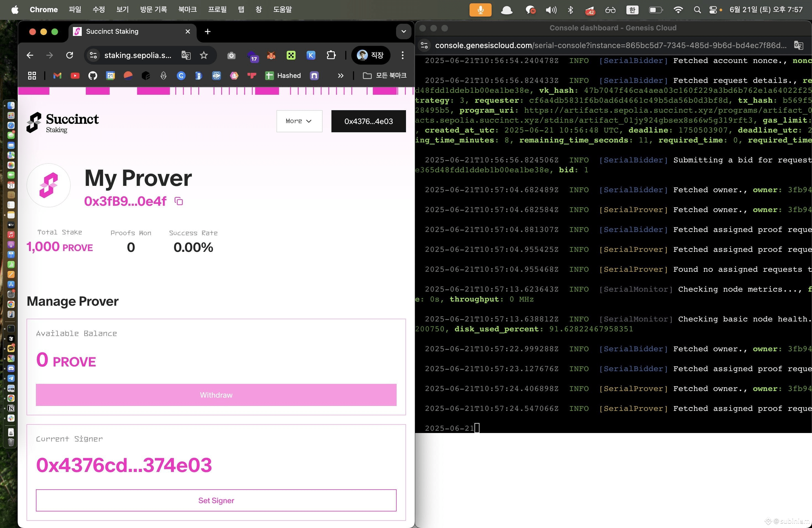Open the 보기 menu

coord(122,10)
